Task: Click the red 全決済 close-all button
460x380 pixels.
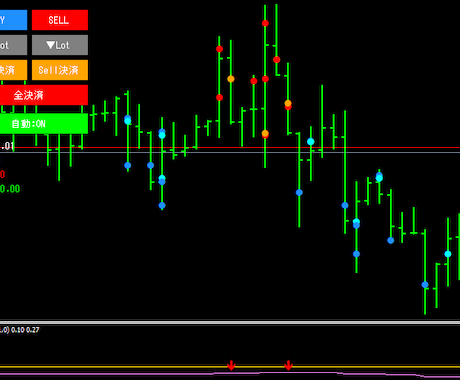Action: [x=44, y=95]
